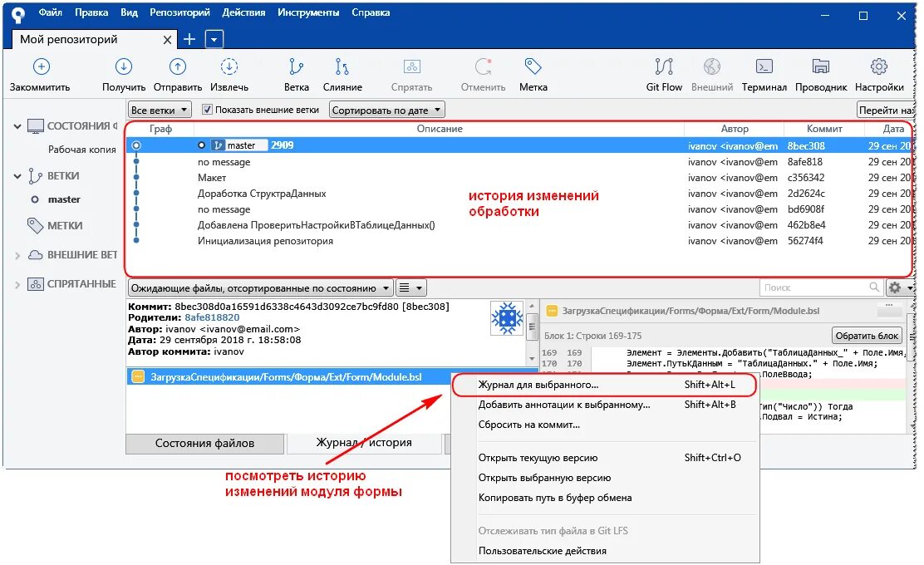Choose Копировать путь в буфер обмена
Screen dimensions: 924x565
coord(605,498)
